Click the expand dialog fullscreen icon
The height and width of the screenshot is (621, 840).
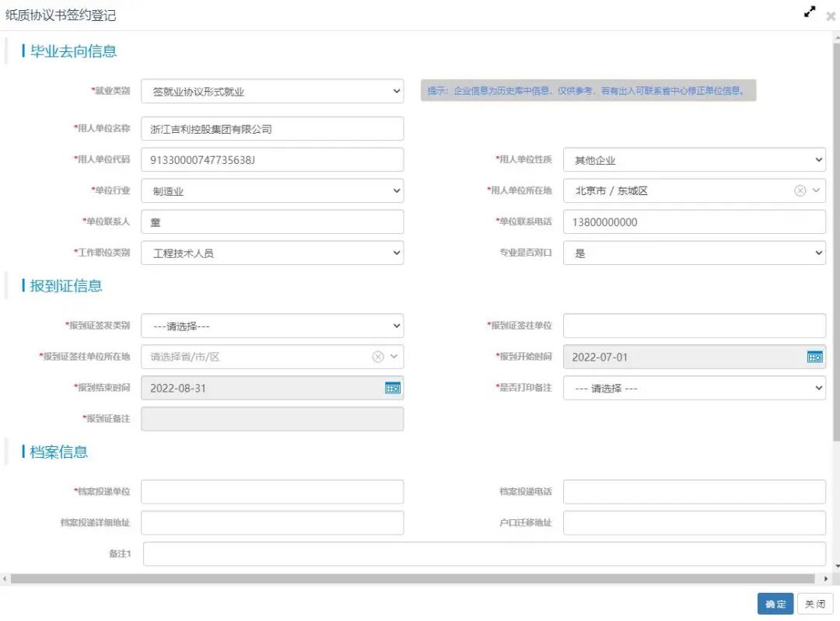[x=810, y=12]
